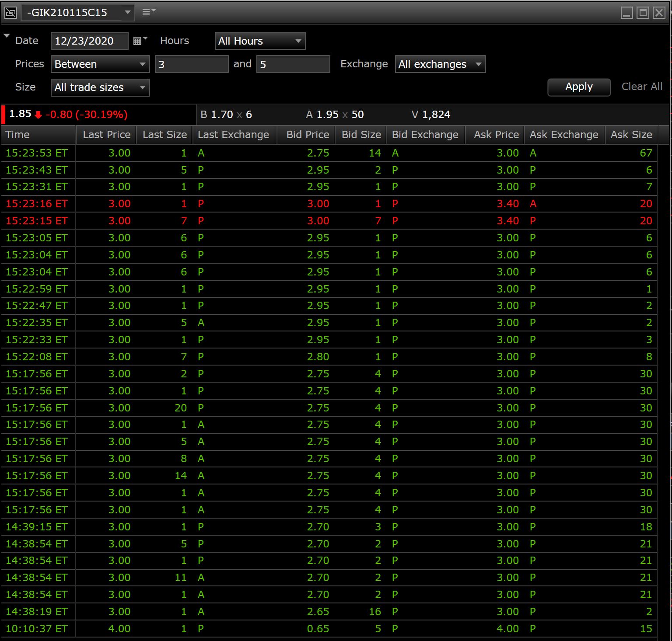Select the 15:23:05 ET trade row
The image size is (672, 641).
[329, 238]
